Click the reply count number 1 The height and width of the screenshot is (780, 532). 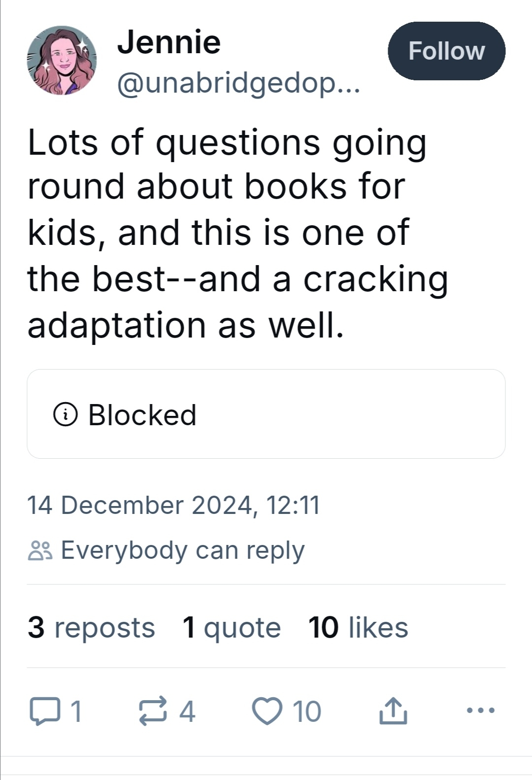(x=76, y=711)
